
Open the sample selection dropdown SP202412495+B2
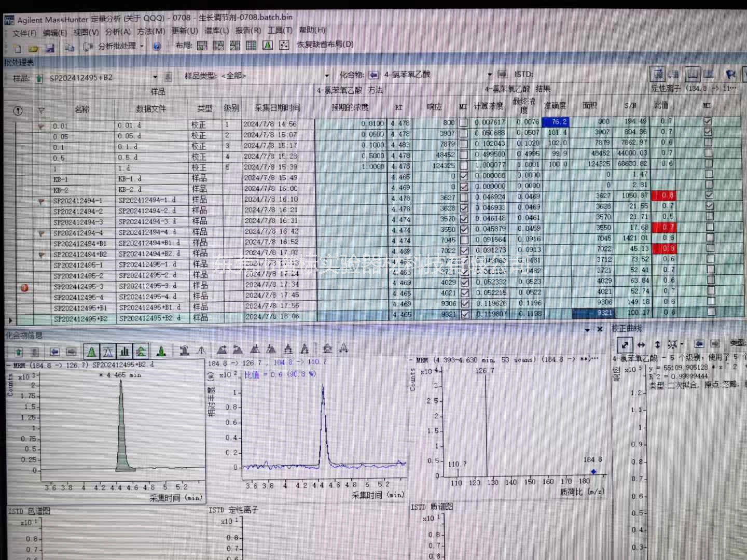155,77
